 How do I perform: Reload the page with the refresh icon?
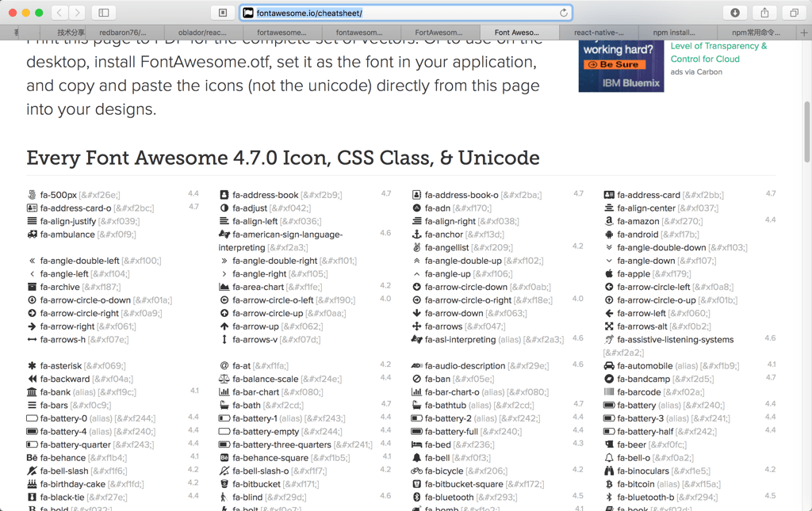click(x=564, y=13)
